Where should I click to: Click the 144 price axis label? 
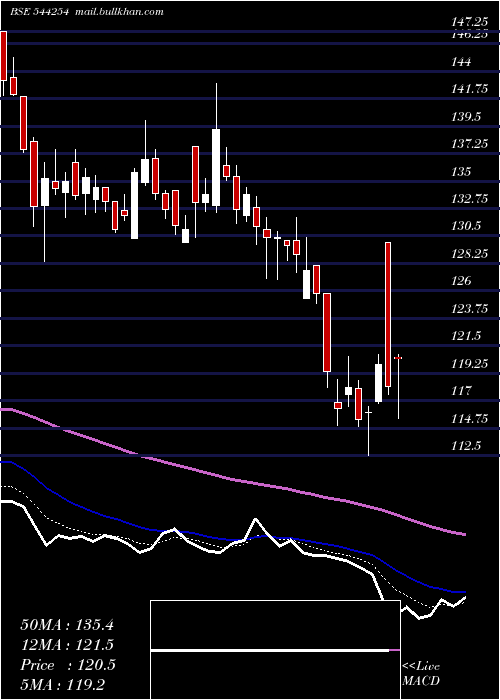(x=460, y=61)
